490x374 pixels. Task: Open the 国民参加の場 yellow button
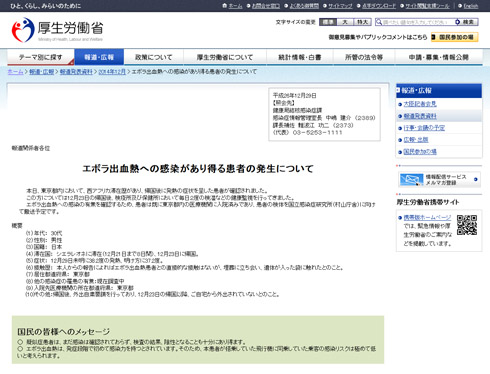[x=455, y=37]
